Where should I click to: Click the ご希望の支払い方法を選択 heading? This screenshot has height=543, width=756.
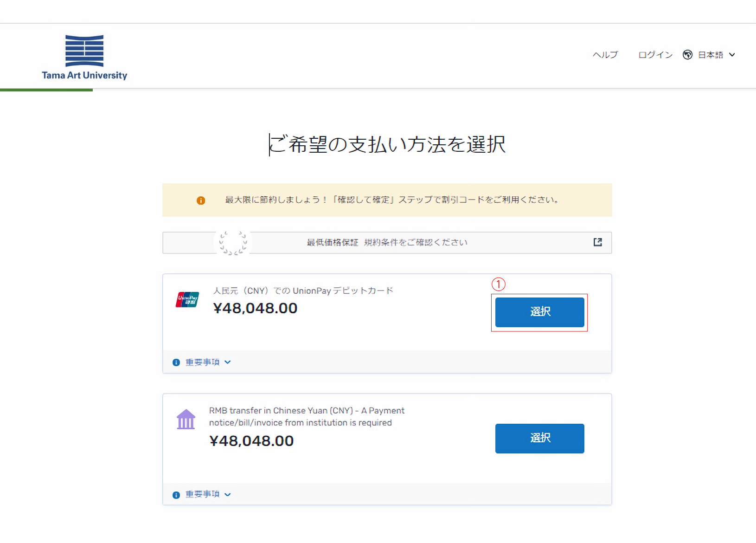coord(387,144)
